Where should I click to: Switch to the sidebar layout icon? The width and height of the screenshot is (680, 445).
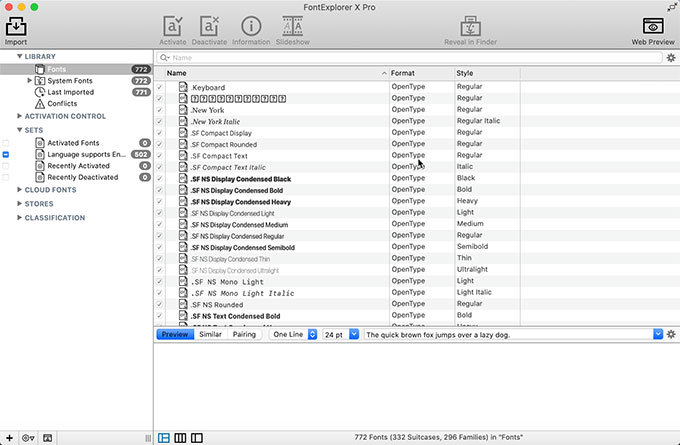196,438
